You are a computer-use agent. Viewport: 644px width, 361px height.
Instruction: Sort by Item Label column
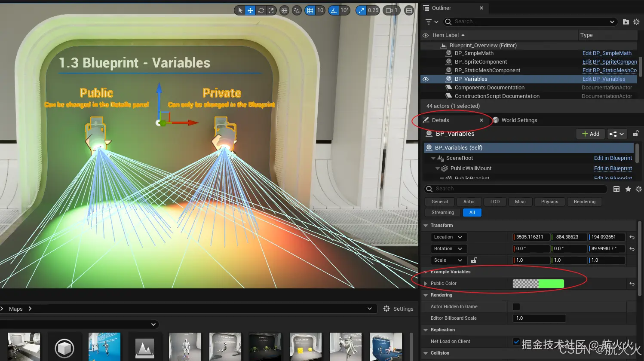[448, 35]
